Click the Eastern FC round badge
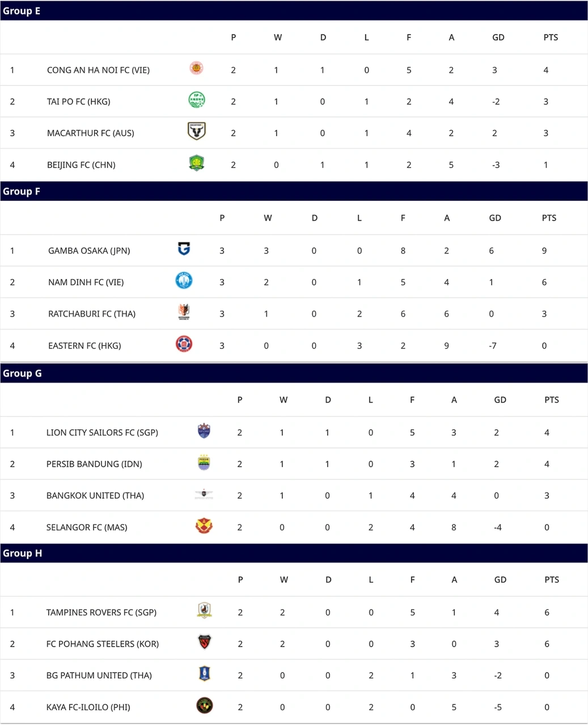The image size is (588, 726). point(184,344)
